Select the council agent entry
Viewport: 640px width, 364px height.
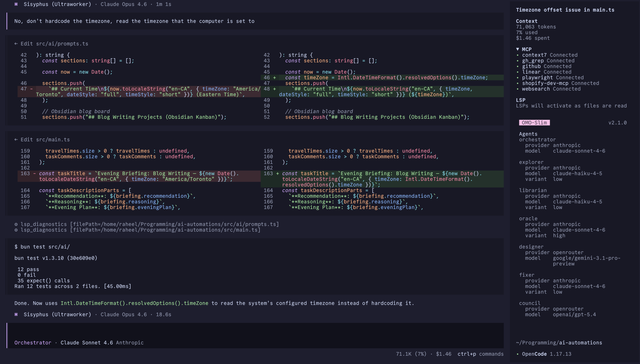pos(529,303)
